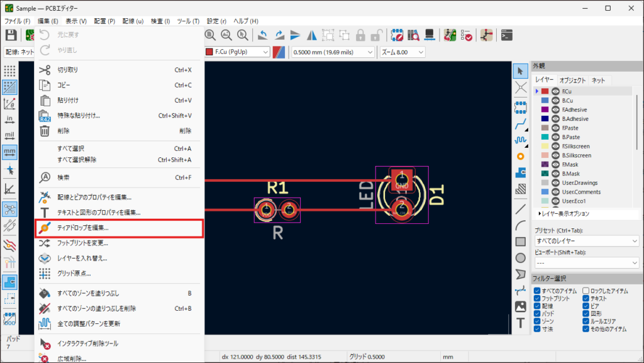Choose the draw rectangle tool

click(x=521, y=241)
